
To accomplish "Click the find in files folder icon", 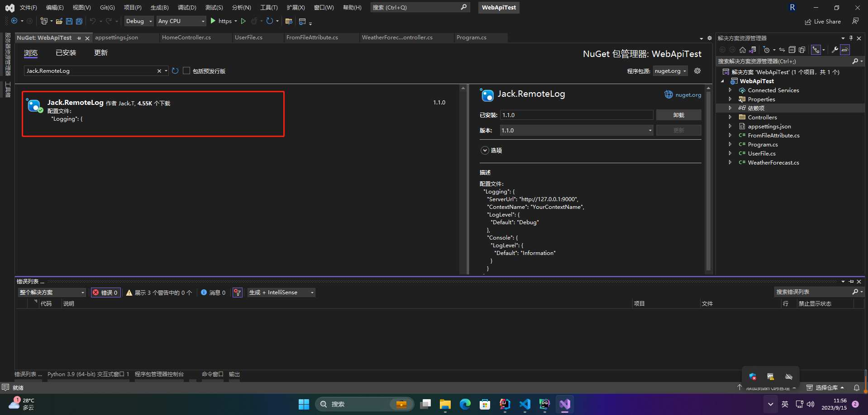I will tap(289, 21).
